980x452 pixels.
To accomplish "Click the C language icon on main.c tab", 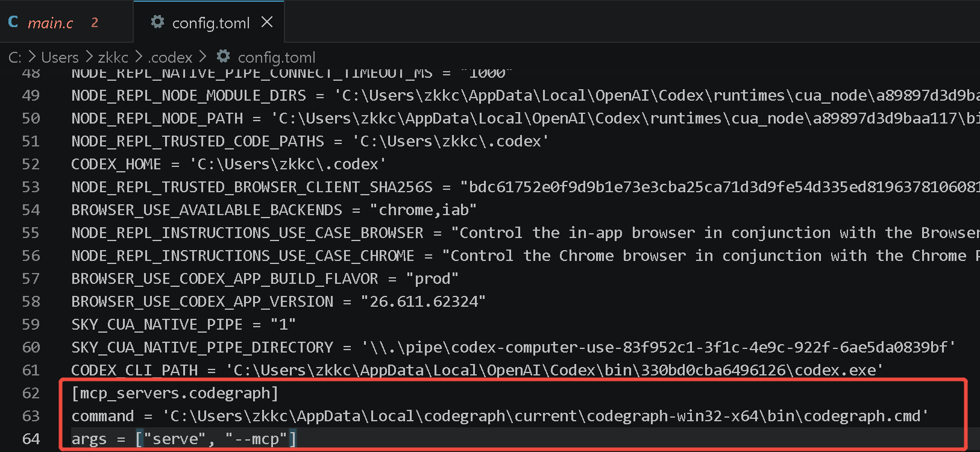I will click(x=13, y=22).
